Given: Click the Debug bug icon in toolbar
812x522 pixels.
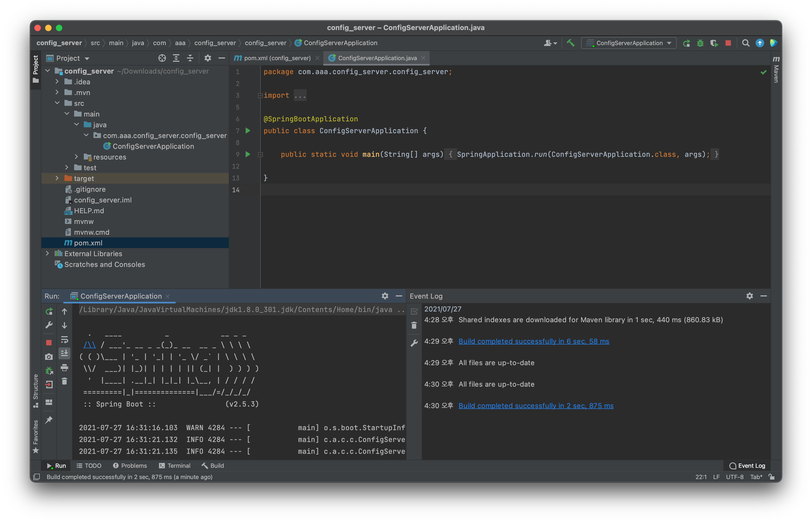Looking at the screenshot, I should coord(700,43).
